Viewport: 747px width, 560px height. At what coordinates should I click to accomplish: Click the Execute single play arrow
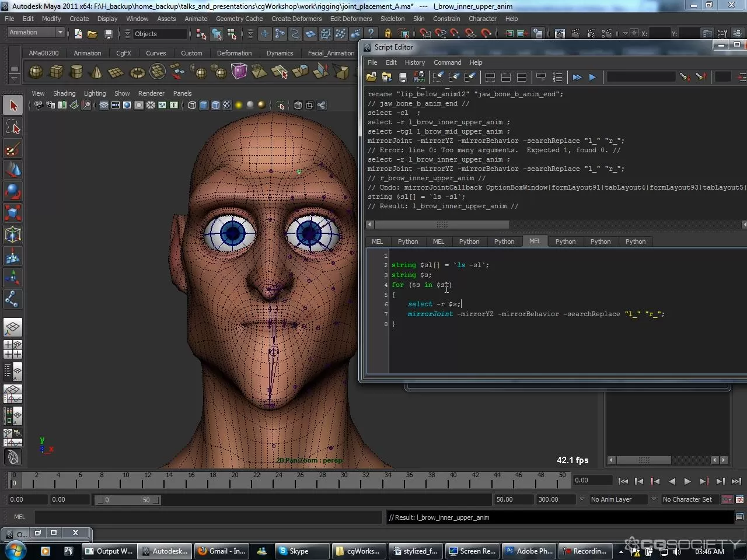pyautogui.click(x=592, y=77)
